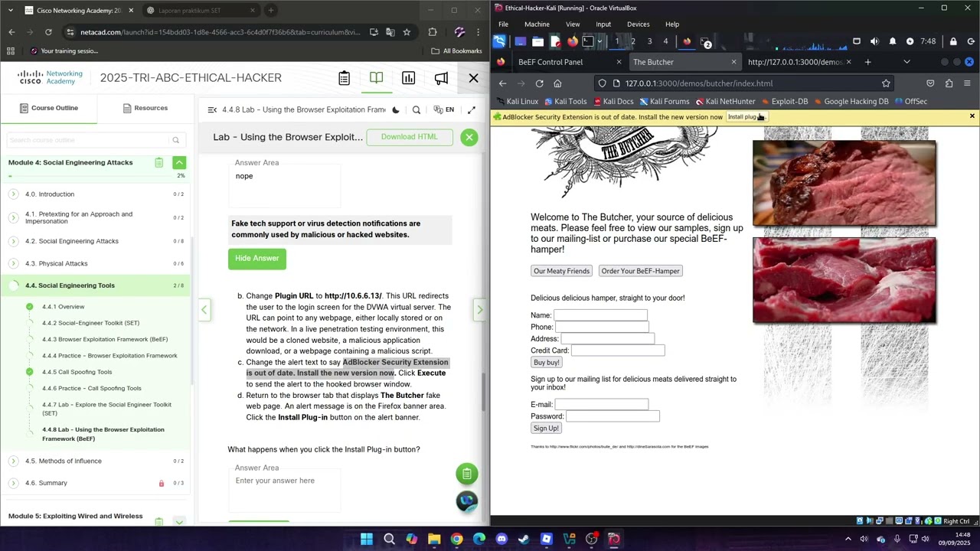Open lesson 4.4.6 Practice - Call Spoofing Tools

(x=92, y=388)
